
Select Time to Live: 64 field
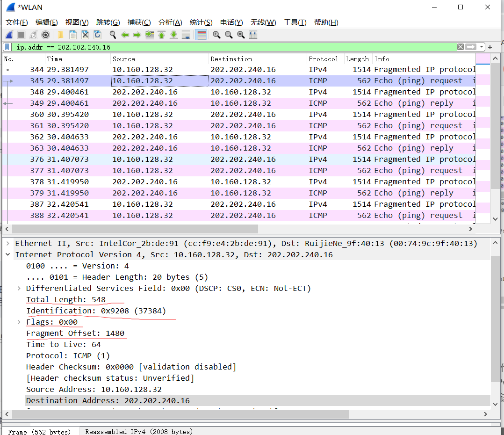(64, 345)
